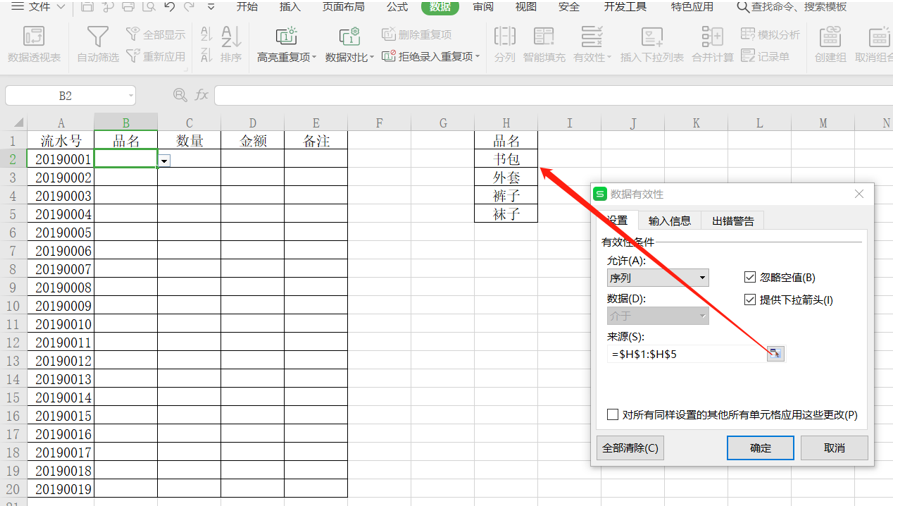Select cell containing 袜子
The height and width of the screenshot is (506, 897).
click(506, 214)
